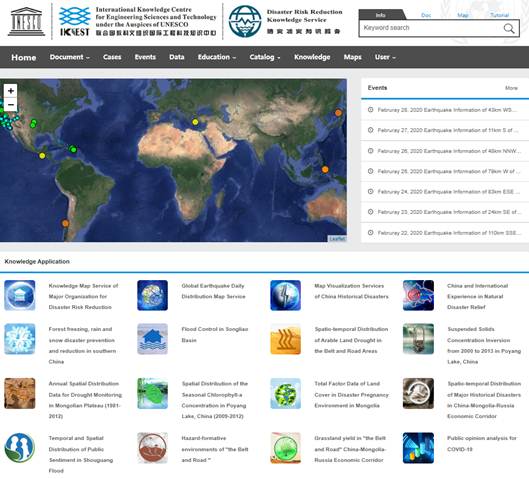
Task: Switch to the Tutorial search tab
Action: point(499,15)
